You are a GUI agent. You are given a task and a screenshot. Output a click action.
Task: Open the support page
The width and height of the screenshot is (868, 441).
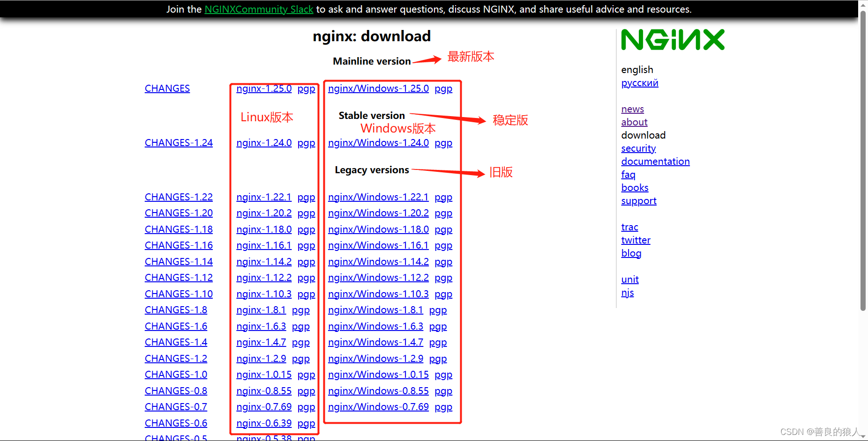click(639, 201)
